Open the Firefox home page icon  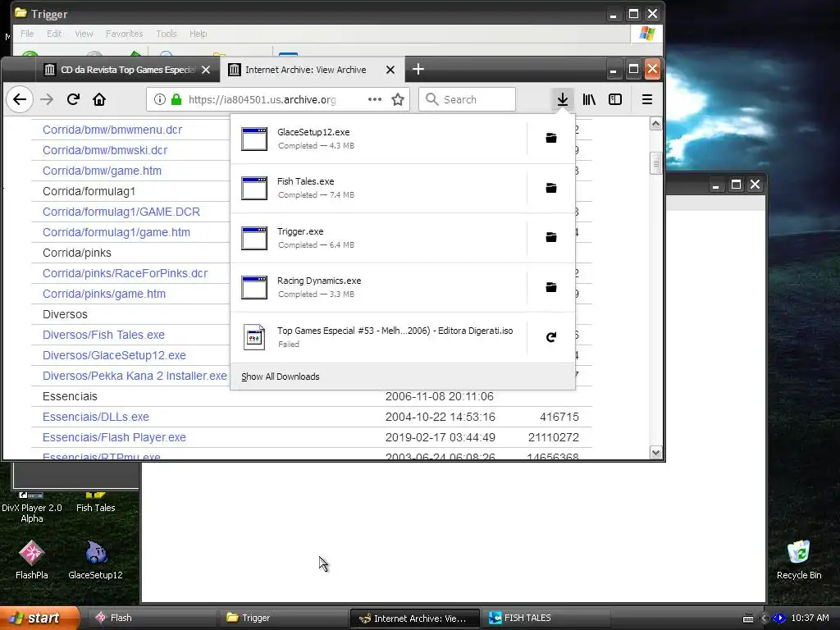pyautogui.click(x=99, y=99)
